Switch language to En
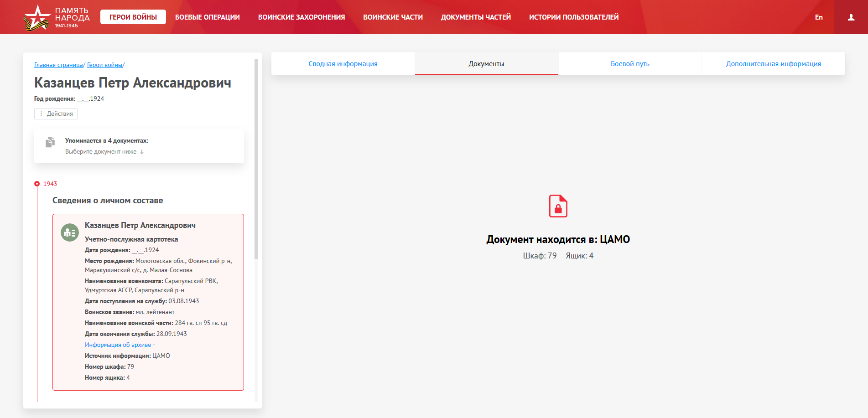The height and width of the screenshot is (418, 868). (x=819, y=17)
